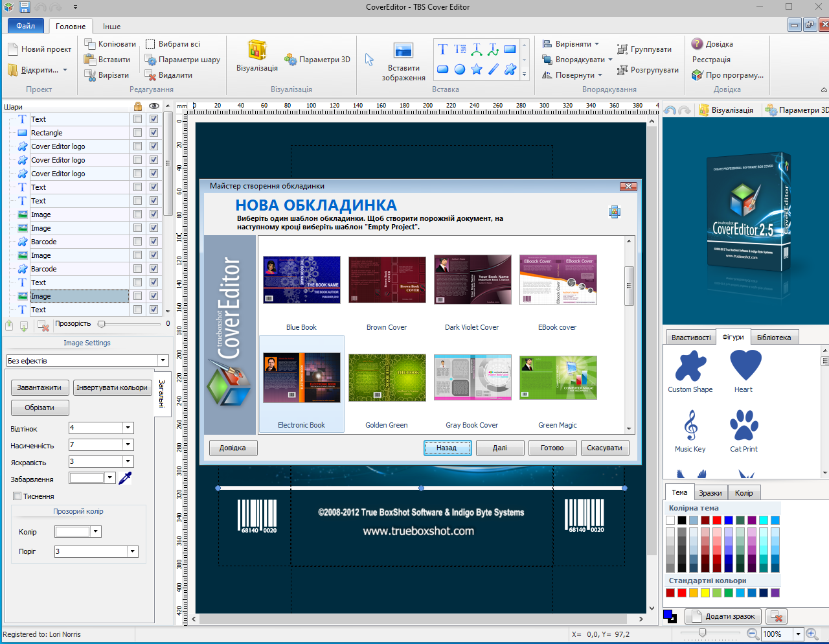Open the Без ефектів effects dropdown

click(163, 361)
